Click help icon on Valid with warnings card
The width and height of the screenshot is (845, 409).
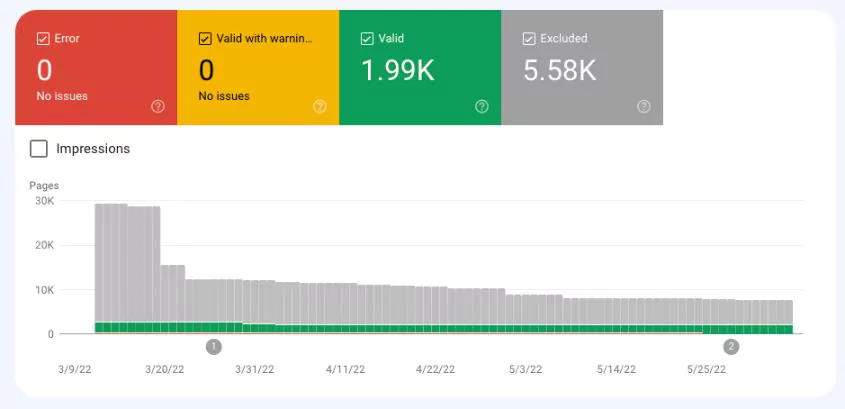(x=320, y=106)
